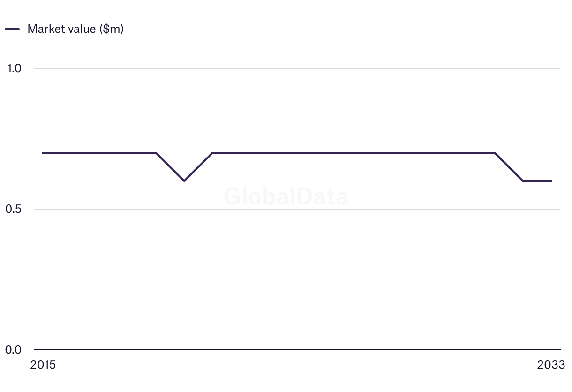The width and height of the screenshot is (572, 392).
Task: Select the 2015 x-axis label
Action: [43, 365]
